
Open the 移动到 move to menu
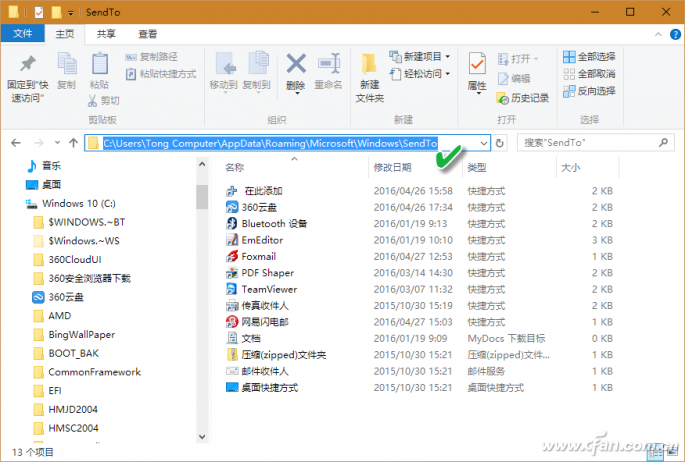[x=224, y=72]
